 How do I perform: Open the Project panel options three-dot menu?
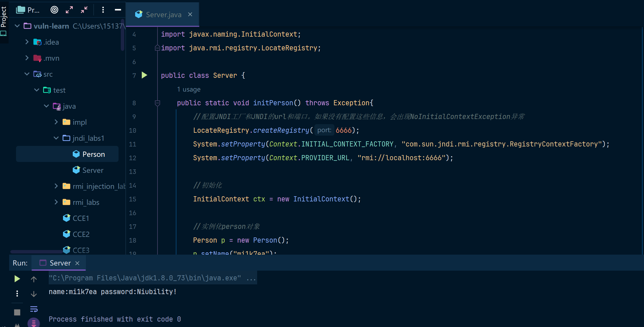[103, 10]
